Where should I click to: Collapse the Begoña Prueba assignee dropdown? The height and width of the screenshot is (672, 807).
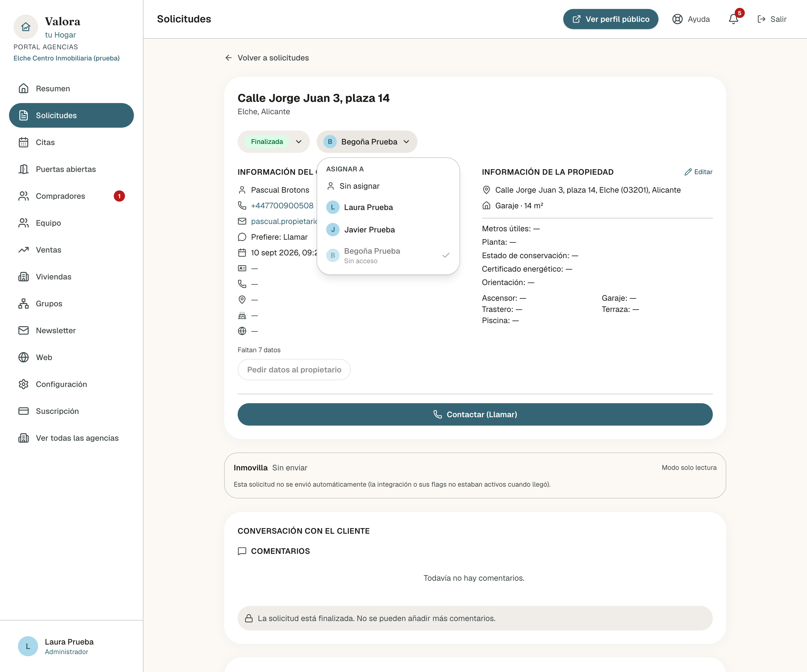pyautogui.click(x=367, y=142)
